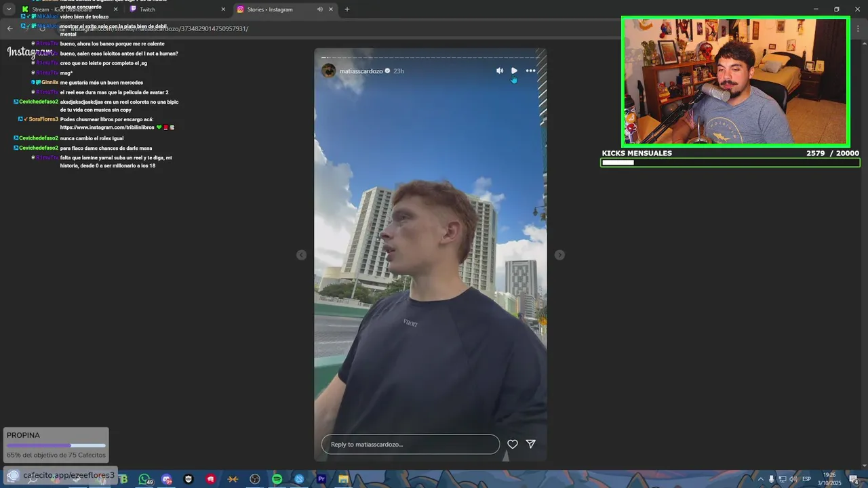Open matiasscardozo profile name
868x488 pixels.
(361, 71)
